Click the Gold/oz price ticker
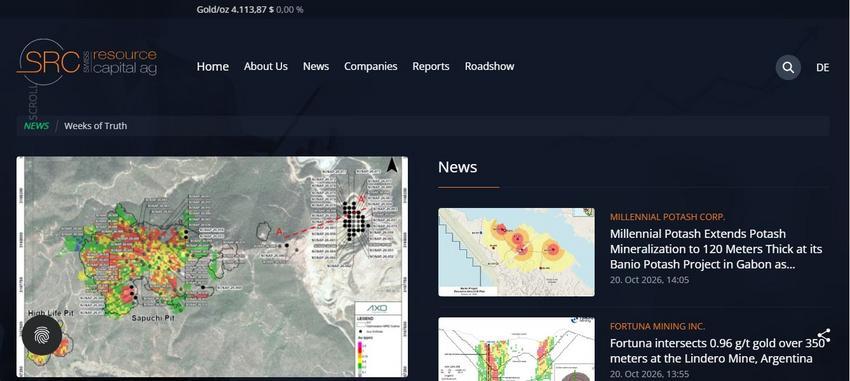This screenshot has width=850, height=381. click(250, 9)
